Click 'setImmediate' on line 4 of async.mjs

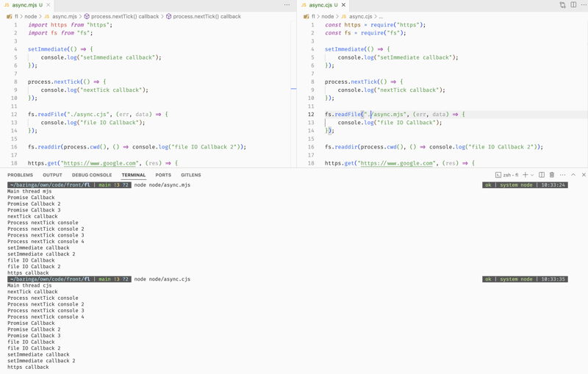(x=47, y=49)
